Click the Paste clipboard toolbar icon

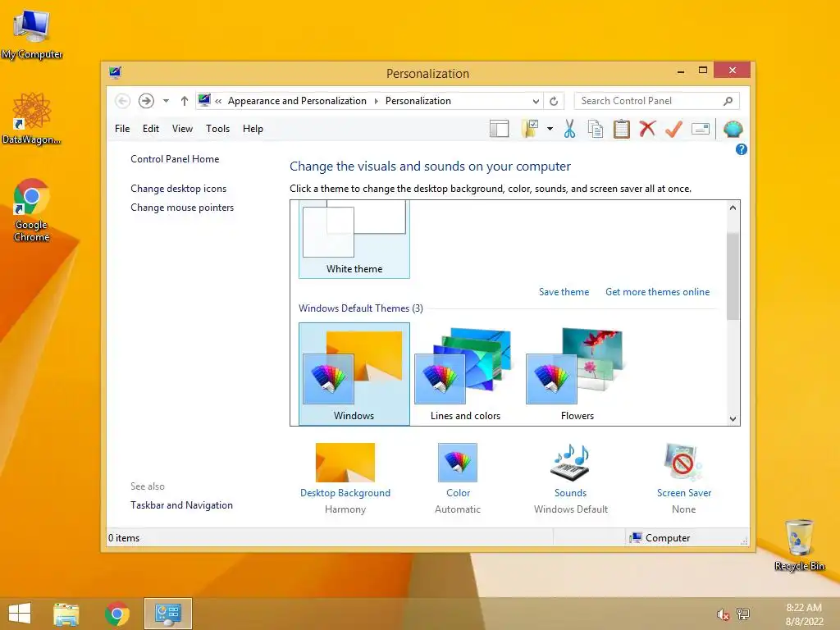tap(622, 129)
